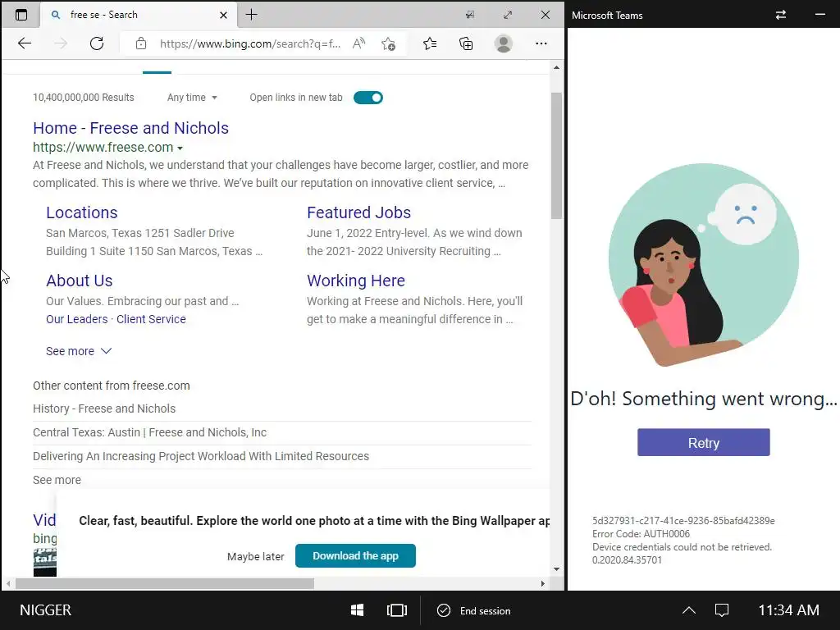The image size is (840, 630).
Task: Add this page to favorites star icon
Action: (x=388, y=43)
